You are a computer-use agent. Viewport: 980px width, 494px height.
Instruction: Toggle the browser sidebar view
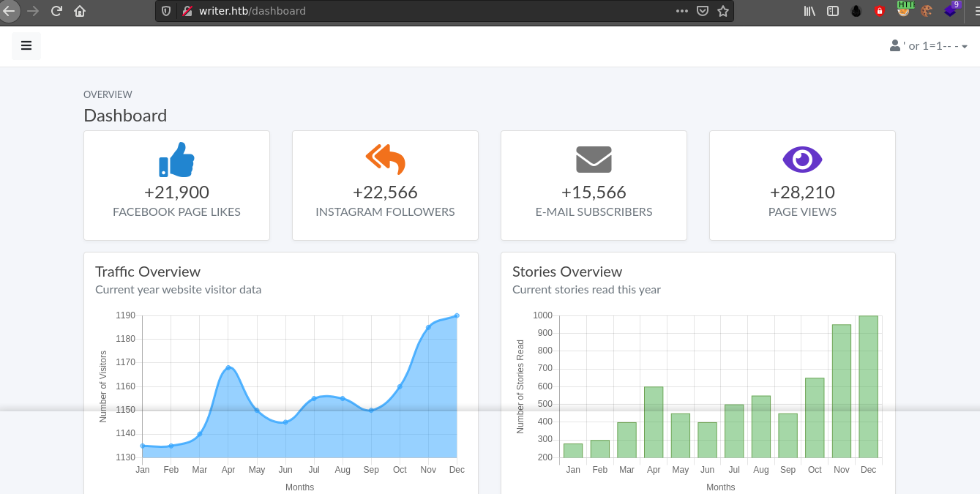coord(833,11)
